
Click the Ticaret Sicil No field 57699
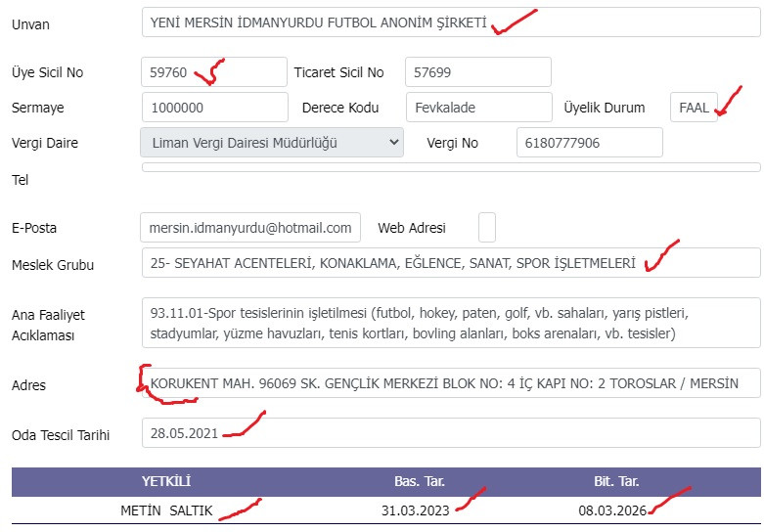(478, 72)
